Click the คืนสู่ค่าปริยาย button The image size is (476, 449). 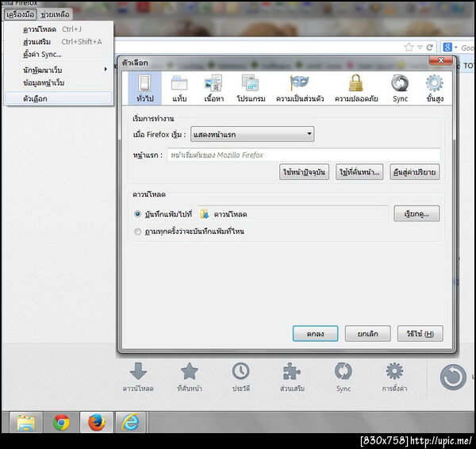click(415, 172)
